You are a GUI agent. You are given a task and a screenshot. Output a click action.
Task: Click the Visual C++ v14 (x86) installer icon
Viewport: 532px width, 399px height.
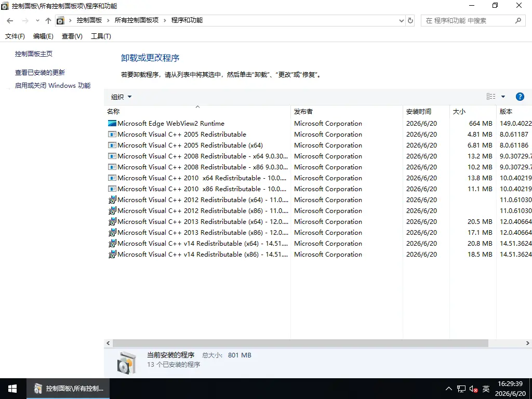tap(112, 254)
